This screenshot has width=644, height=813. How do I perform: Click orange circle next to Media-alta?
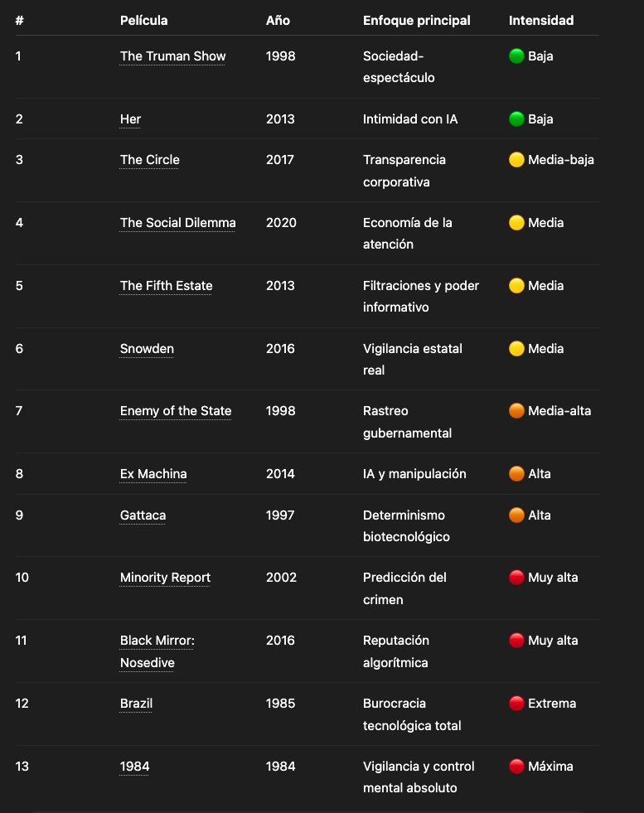coord(516,411)
